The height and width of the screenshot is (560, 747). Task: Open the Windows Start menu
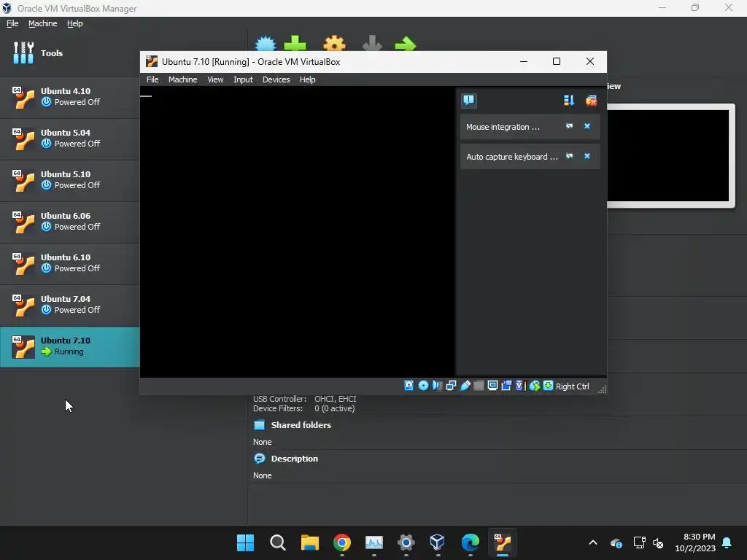245,542
